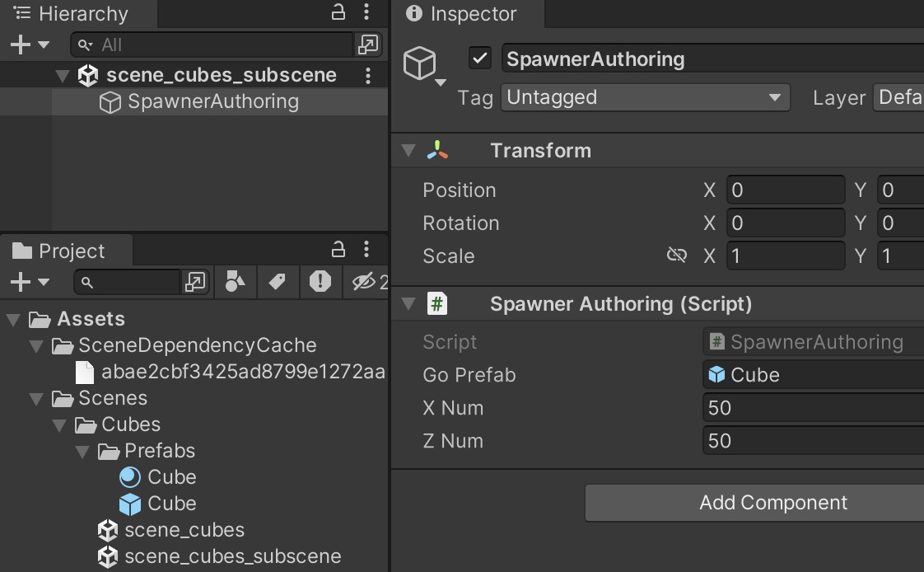This screenshot has width=924, height=572.
Task: Open the Hierarchy panel kebab menu
Action: (366, 12)
